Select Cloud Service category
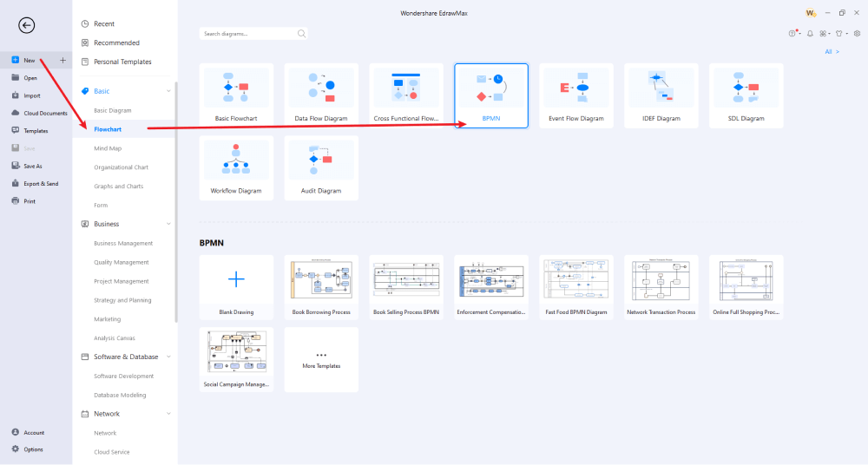Image resolution: width=868 pixels, height=465 pixels. pos(112,452)
